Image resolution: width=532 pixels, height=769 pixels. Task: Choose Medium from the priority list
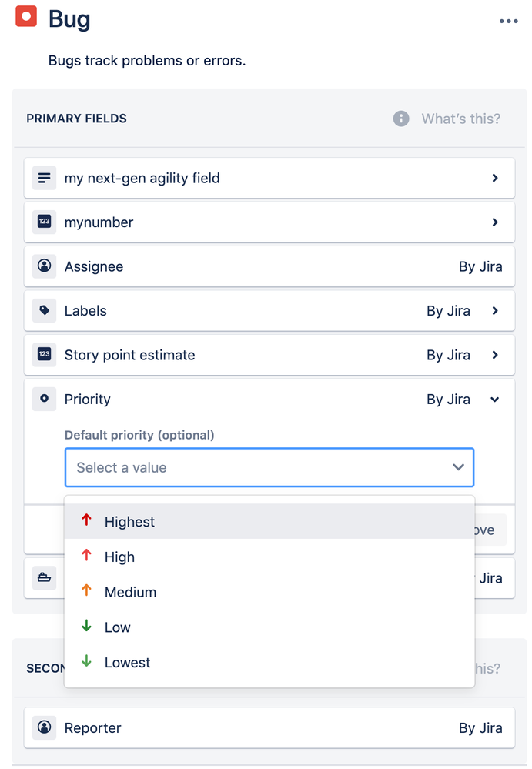point(130,592)
